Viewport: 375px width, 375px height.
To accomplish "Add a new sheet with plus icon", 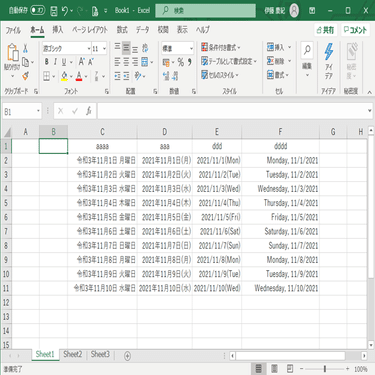I will point(127,356).
